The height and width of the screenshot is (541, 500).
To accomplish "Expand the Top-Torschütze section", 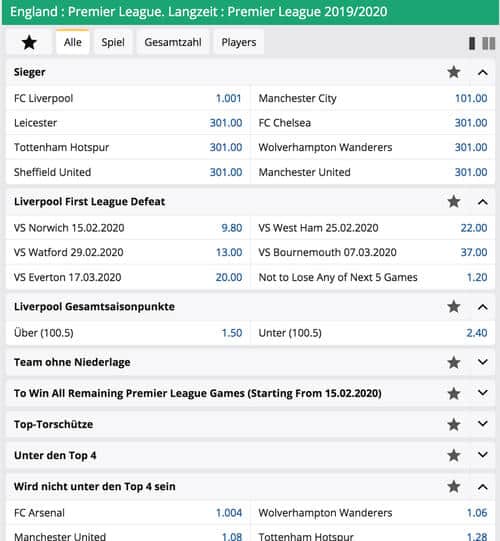I will click(x=483, y=424).
